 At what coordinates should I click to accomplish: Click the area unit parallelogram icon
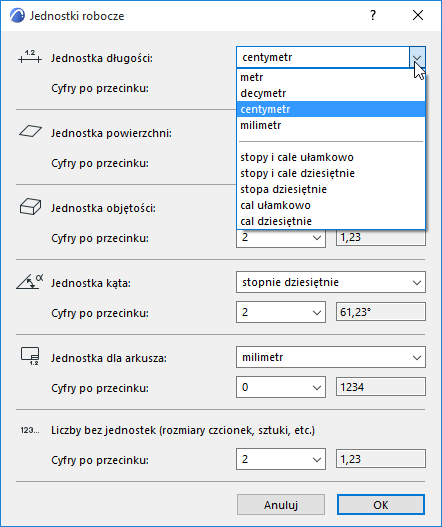(x=30, y=131)
